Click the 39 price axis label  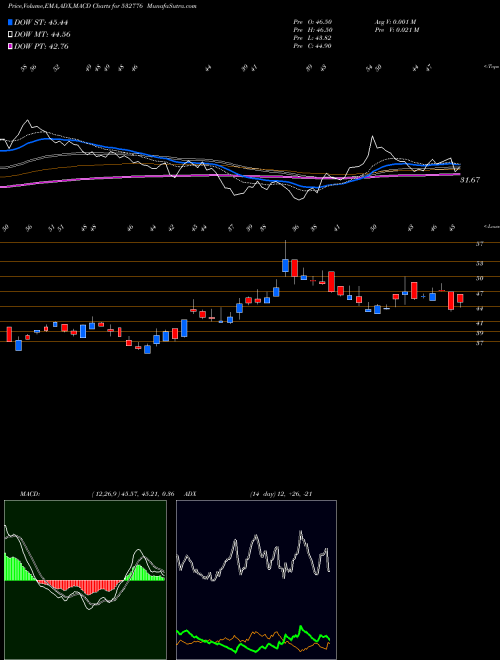(x=479, y=333)
